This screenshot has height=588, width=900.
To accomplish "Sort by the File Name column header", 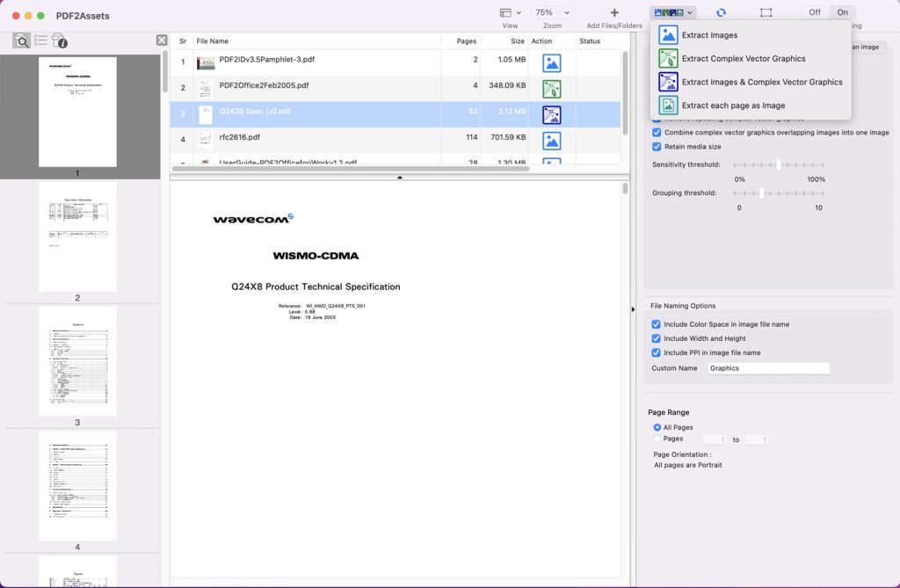I will (316, 41).
